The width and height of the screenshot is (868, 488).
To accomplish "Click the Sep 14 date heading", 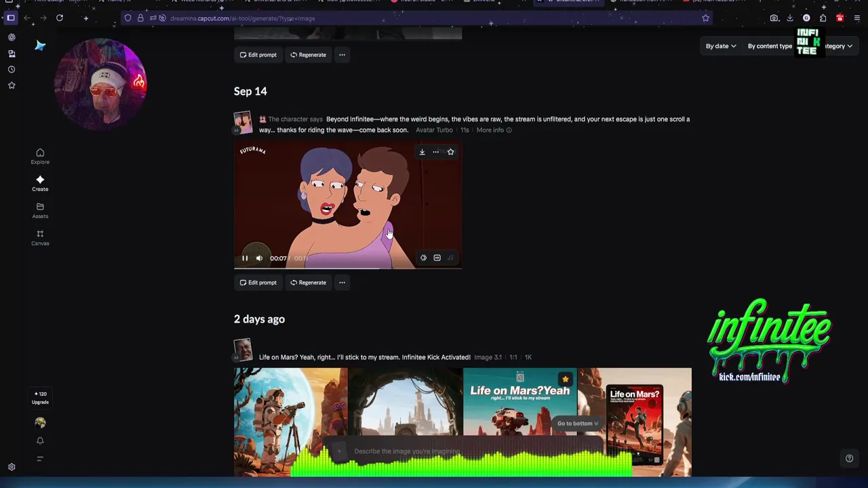I will point(250,91).
